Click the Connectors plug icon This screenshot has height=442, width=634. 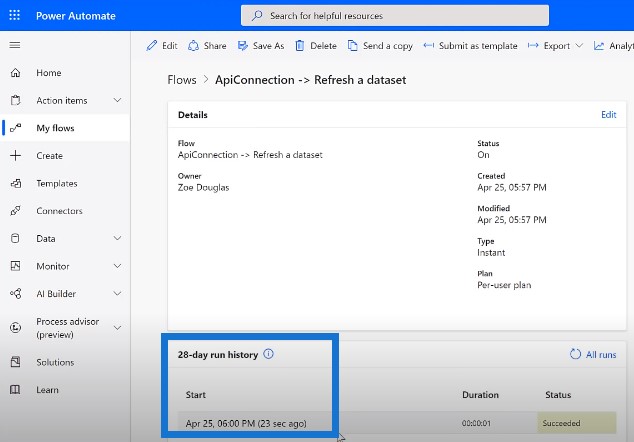pos(15,211)
